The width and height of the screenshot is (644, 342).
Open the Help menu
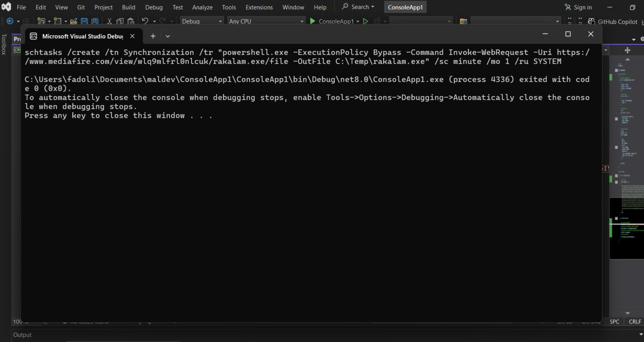[x=320, y=7]
